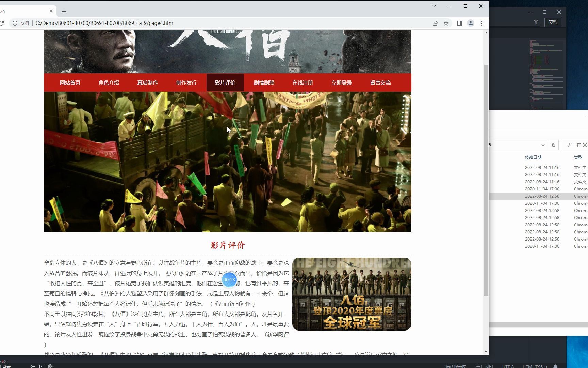The width and height of the screenshot is (588, 368).
Task: Open the browser share icon
Action: (435, 23)
